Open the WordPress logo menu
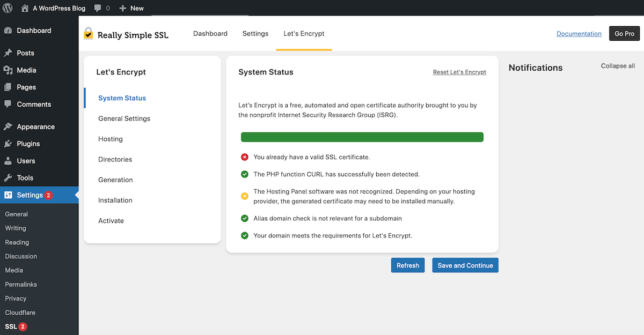Viewport: 644px width, 335px height. coord(8,8)
